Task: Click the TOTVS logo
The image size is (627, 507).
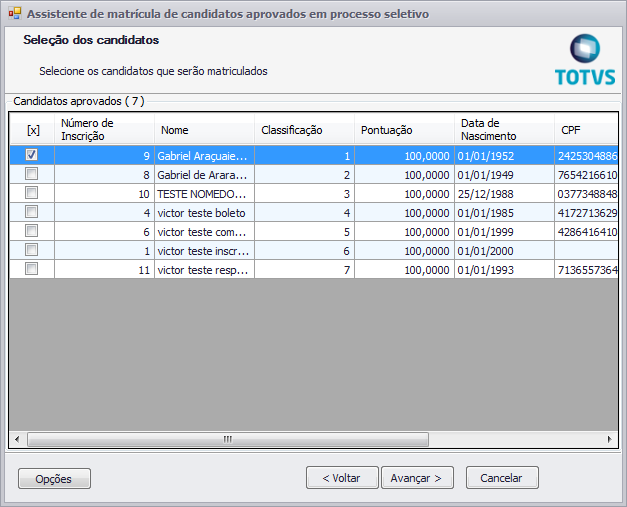Action: point(585,60)
